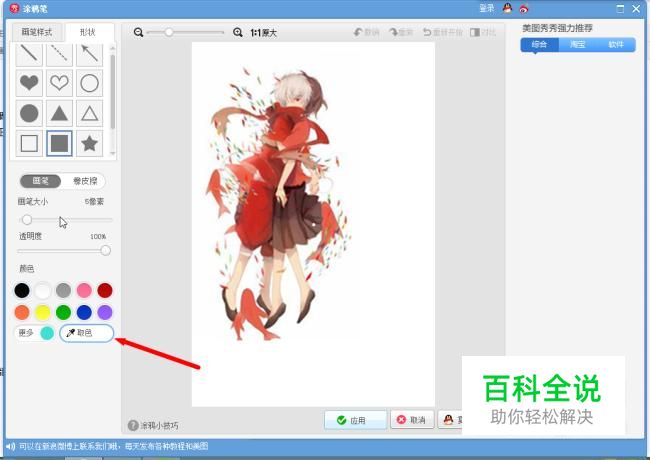Viewport: 650px width, 460px height.
Task: Choose the hollow circle shape
Action: [90, 83]
